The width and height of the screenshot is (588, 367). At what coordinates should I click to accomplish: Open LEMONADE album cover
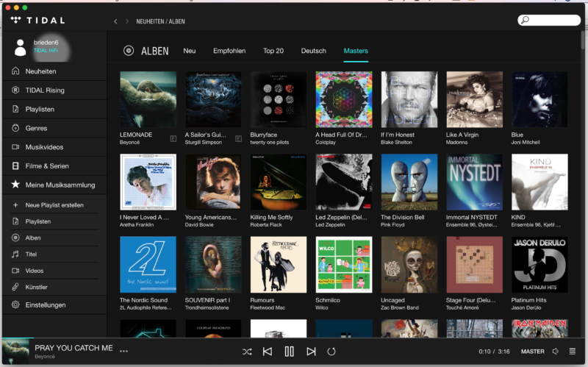[x=148, y=99]
